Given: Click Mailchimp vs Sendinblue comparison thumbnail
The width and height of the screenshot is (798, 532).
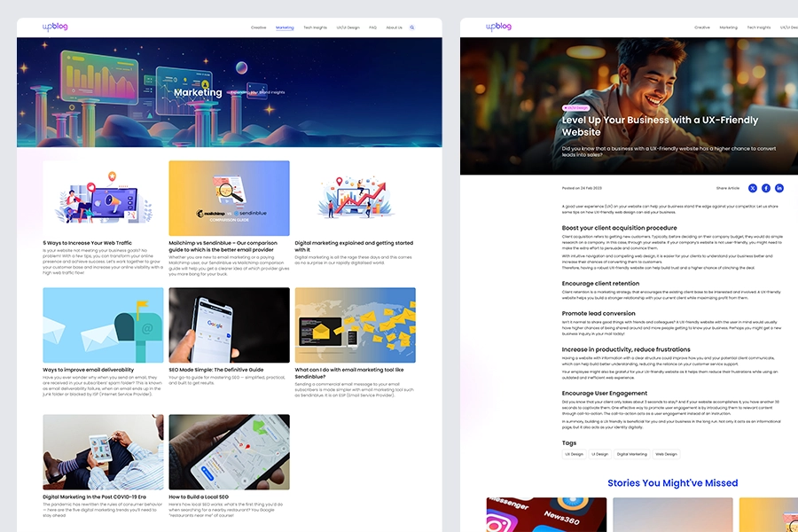Looking at the screenshot, I should (x=229, y=198).
